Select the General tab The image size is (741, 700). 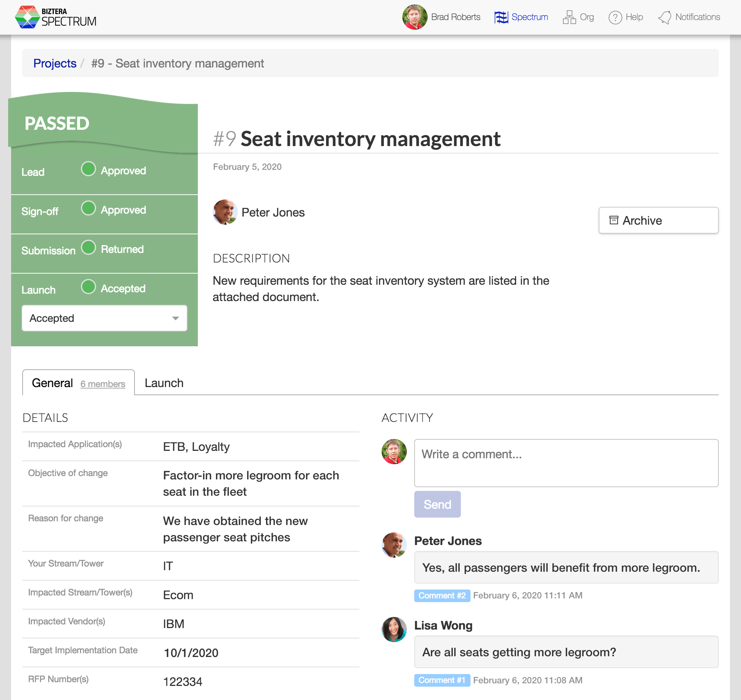tap(53, 383)
